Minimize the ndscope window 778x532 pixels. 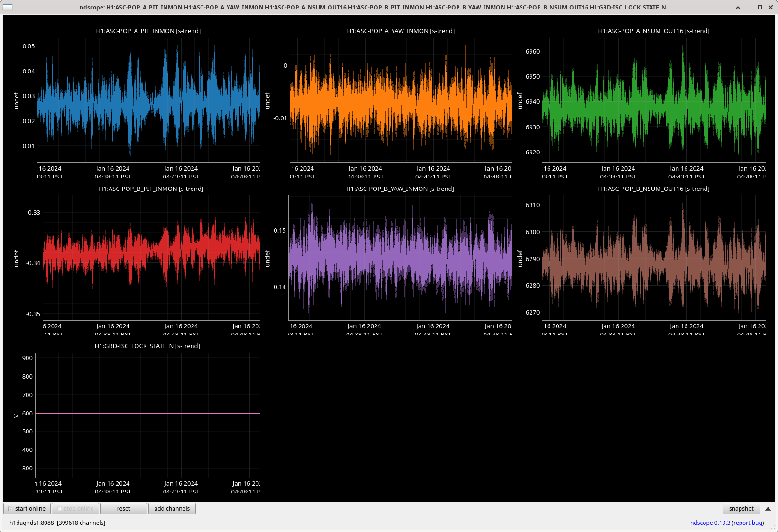pyautogui.click(x=749, y=8)
